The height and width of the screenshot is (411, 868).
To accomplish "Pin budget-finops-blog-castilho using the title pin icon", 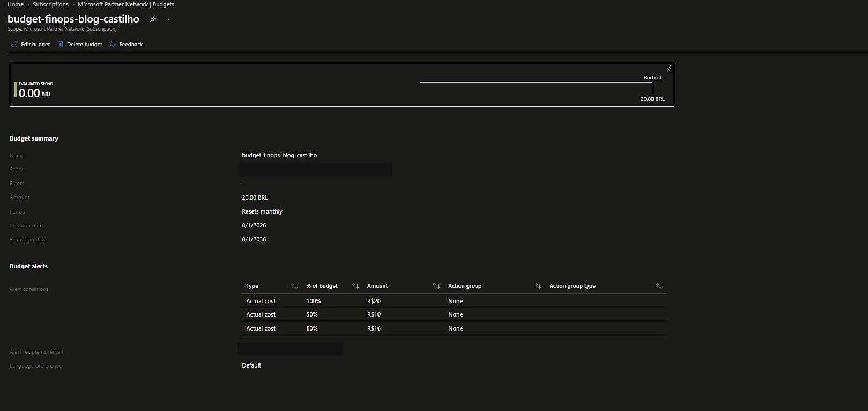I will pyautogui.click(x=153, y=19).
